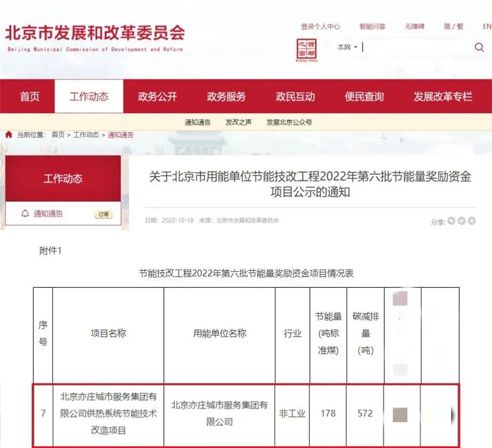
Task: Click the third share icon
Action: point(472,220)
